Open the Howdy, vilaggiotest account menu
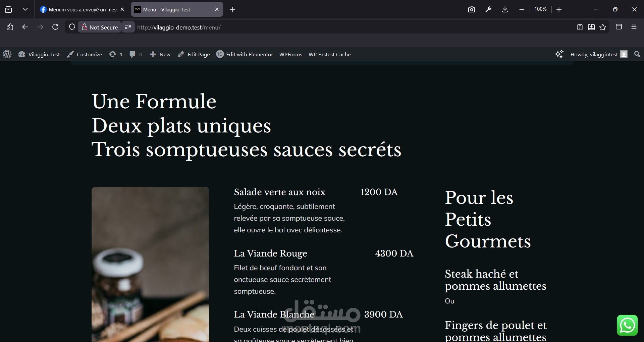The height and width of the screenshot is (342, 644). [599, 54]
